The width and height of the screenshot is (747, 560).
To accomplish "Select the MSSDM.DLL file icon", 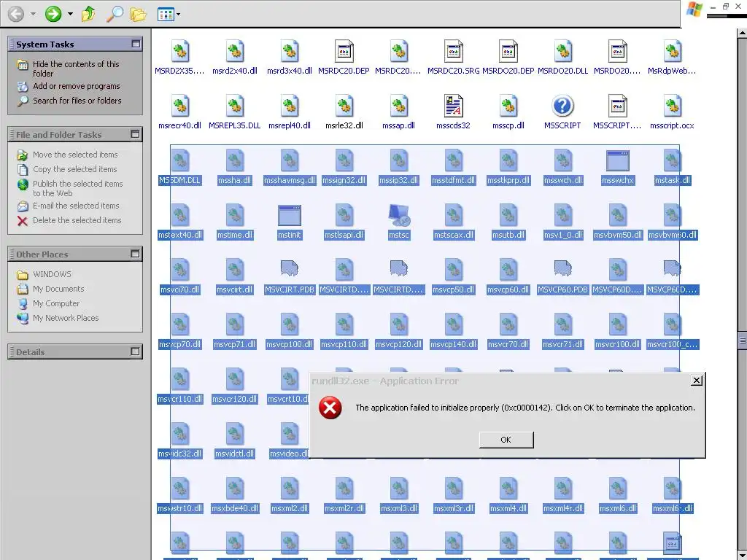I will [180, 160].
